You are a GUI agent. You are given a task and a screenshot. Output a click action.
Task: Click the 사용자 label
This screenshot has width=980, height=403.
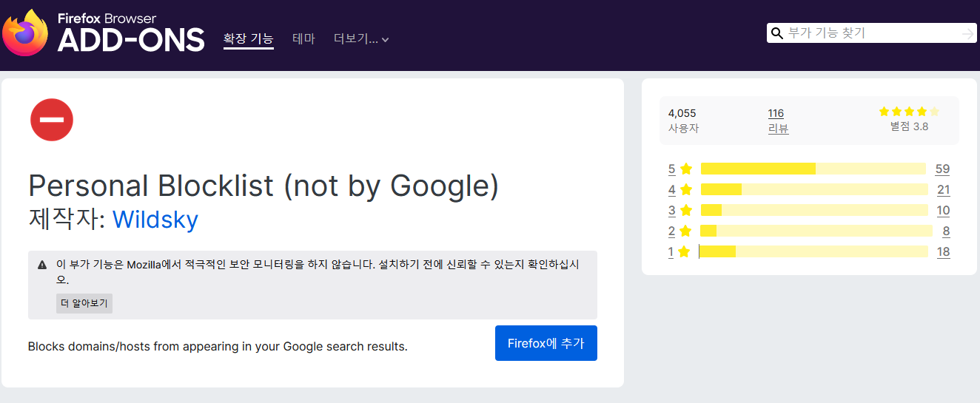pyautogui.click(x=683, y=128)
